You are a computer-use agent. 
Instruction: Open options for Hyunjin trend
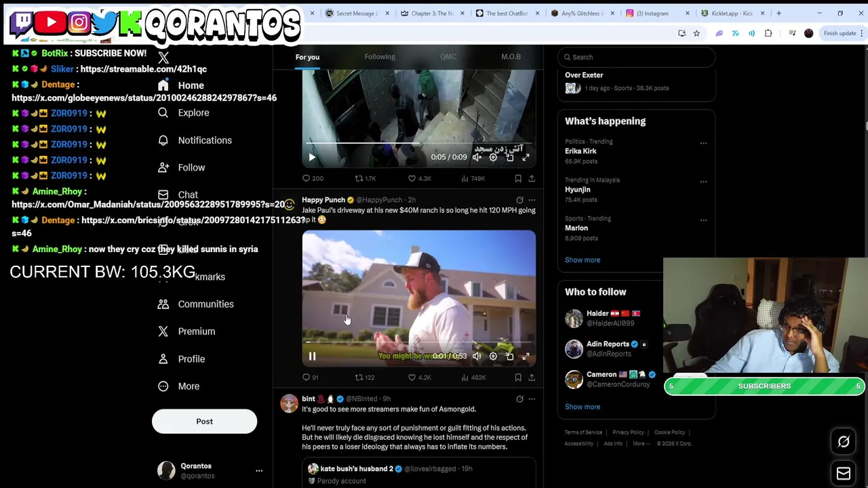pos(703,182)
